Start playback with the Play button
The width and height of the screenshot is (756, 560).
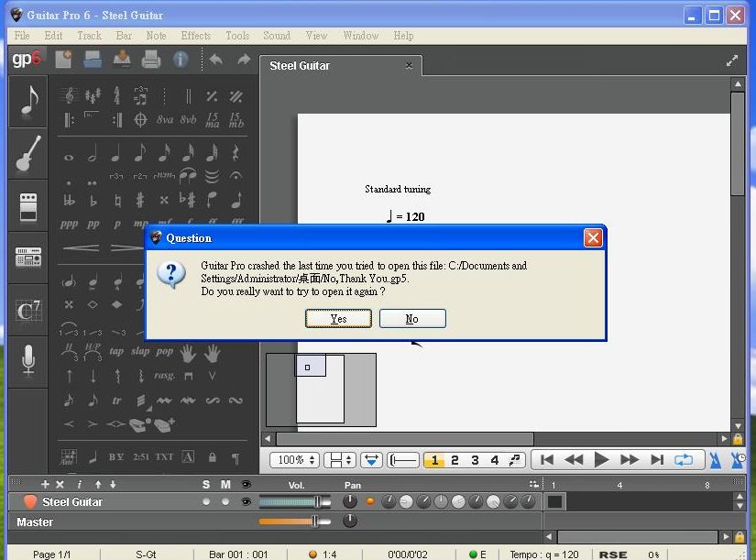(x=601, y=460)
